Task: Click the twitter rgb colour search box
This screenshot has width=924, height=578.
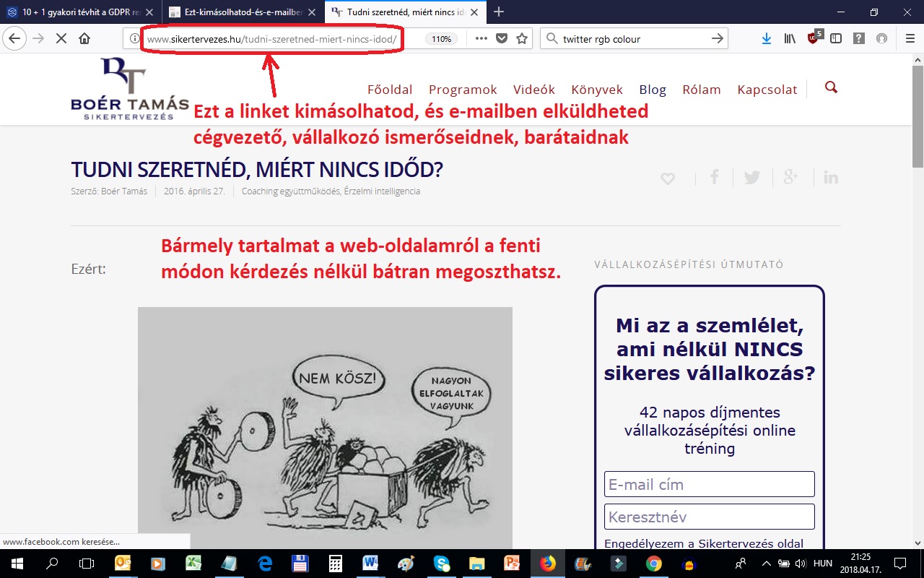Action: pos(634,38)
